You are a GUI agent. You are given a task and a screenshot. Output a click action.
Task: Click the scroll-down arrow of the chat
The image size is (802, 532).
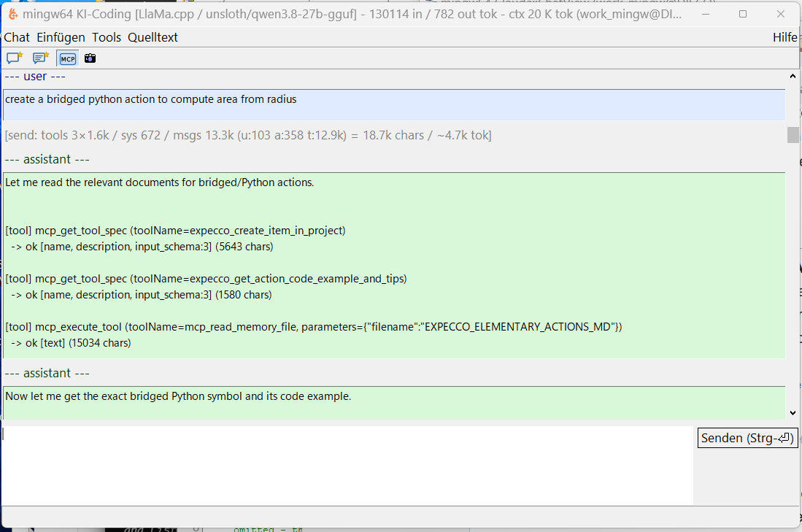[x=793, y=413]
